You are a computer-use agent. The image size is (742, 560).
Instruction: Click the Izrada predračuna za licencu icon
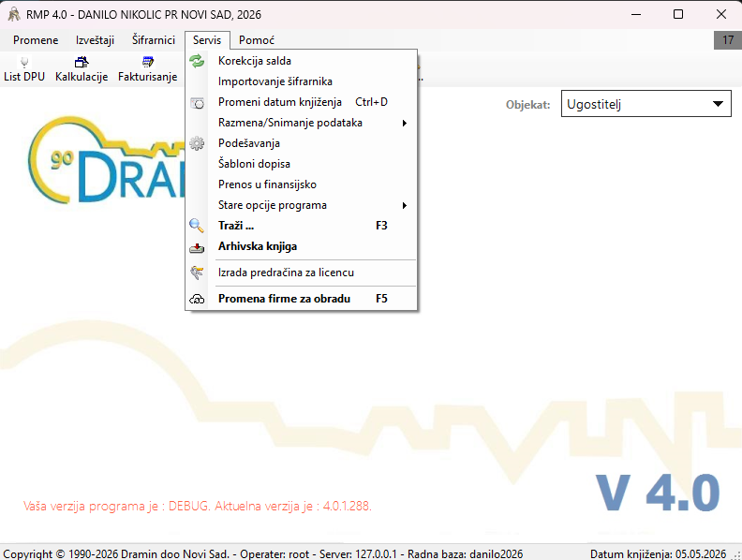(x=197, y=273)
